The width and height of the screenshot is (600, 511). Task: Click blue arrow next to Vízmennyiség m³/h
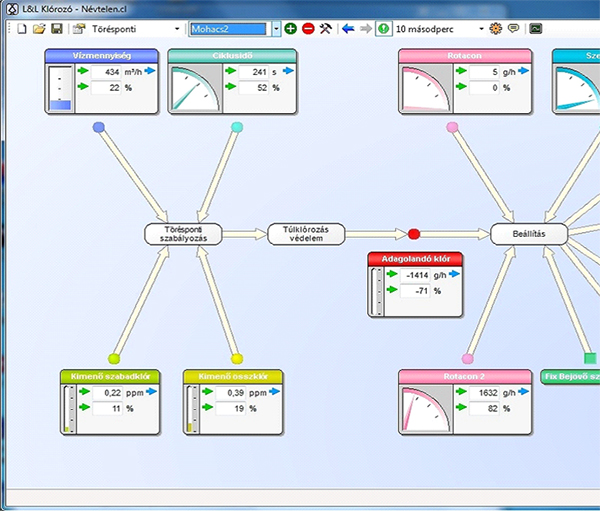(x=150, y=71)
